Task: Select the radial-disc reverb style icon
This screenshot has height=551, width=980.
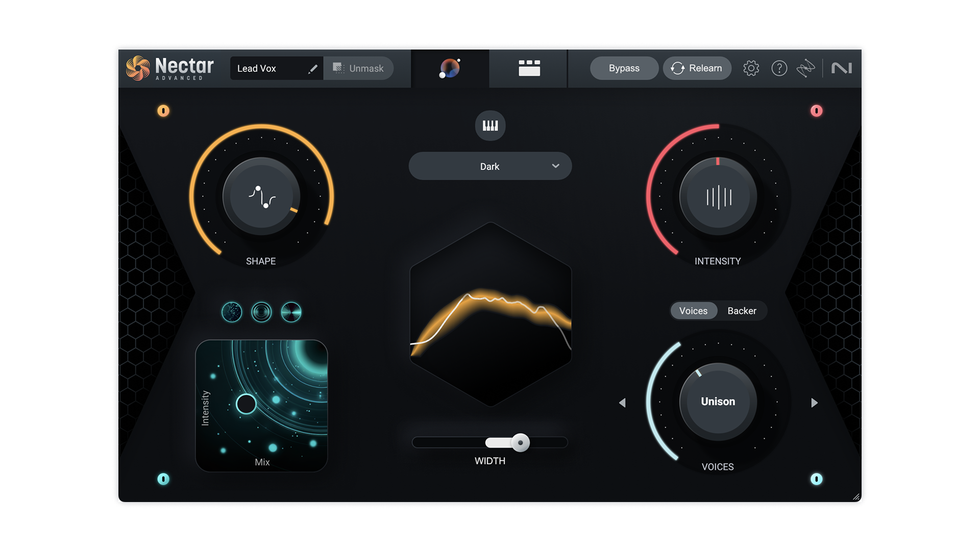Action: [x=291, y=312]
